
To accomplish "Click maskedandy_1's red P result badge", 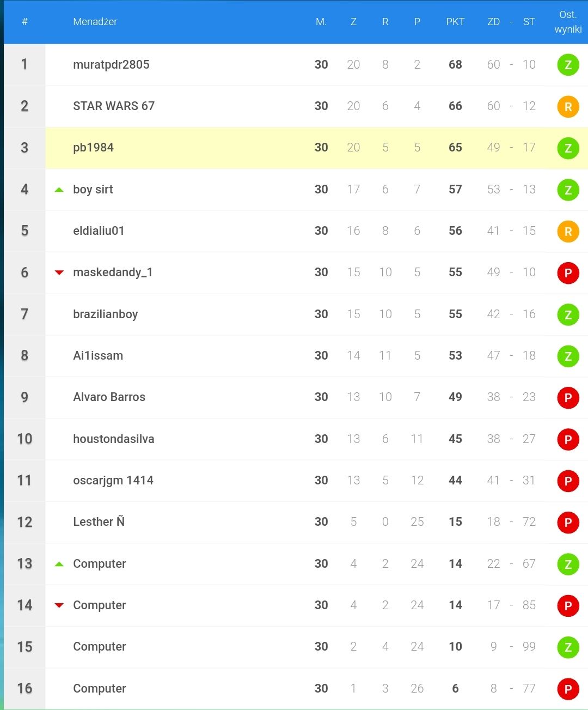I will pyautogui.click(x=568, y=273).
